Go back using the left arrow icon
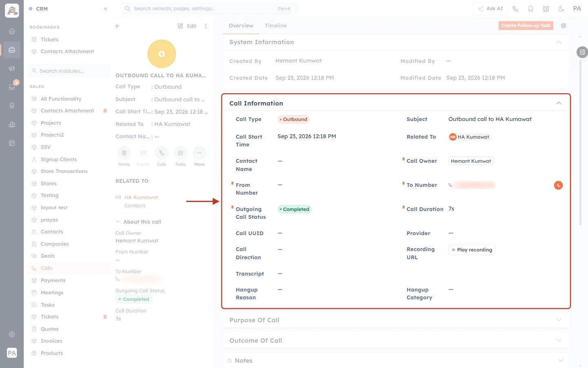 [118, 26]
